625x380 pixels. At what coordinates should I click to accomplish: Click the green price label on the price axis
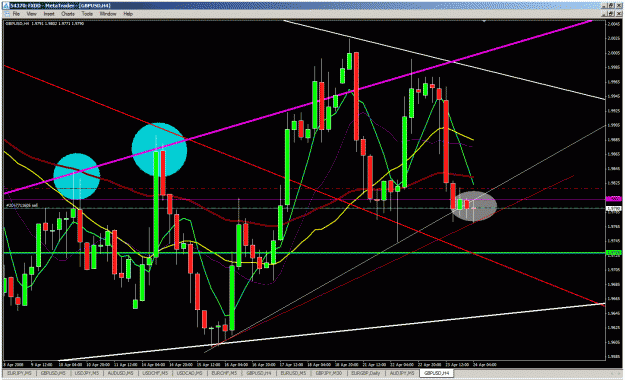613,253
